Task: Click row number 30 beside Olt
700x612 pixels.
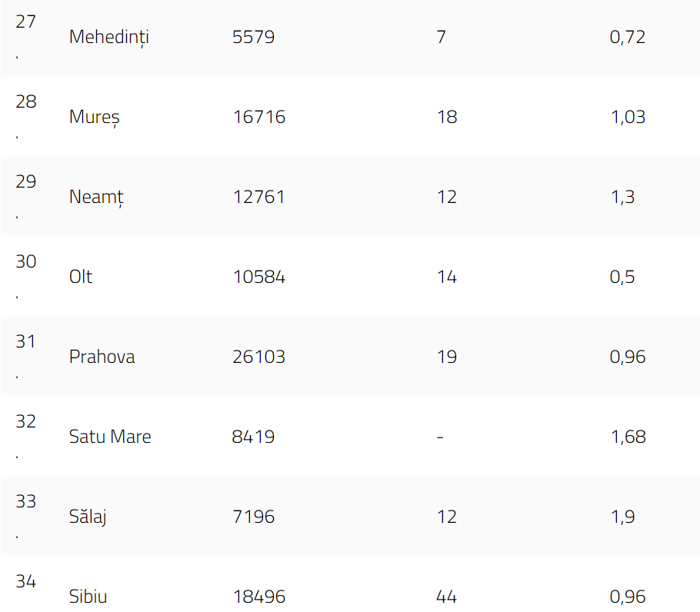Action: click(25, 261)
